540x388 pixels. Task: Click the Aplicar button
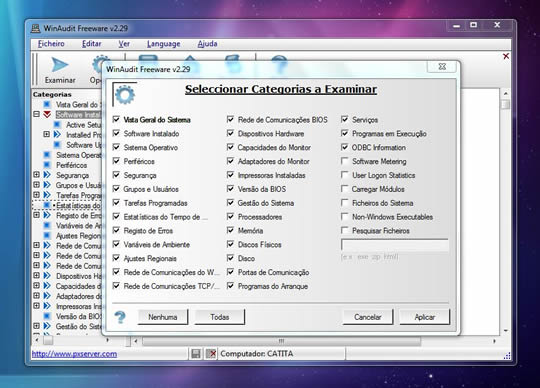425,317
